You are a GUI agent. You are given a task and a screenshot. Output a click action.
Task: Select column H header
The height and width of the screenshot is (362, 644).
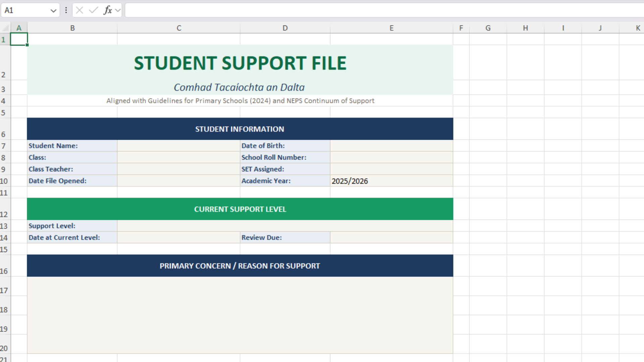[525, 28]
